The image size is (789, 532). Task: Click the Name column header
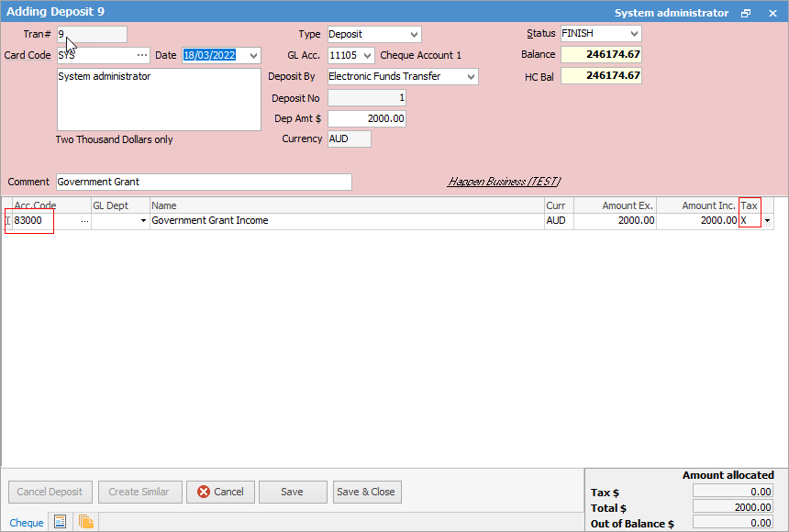(x=347, y=205)
